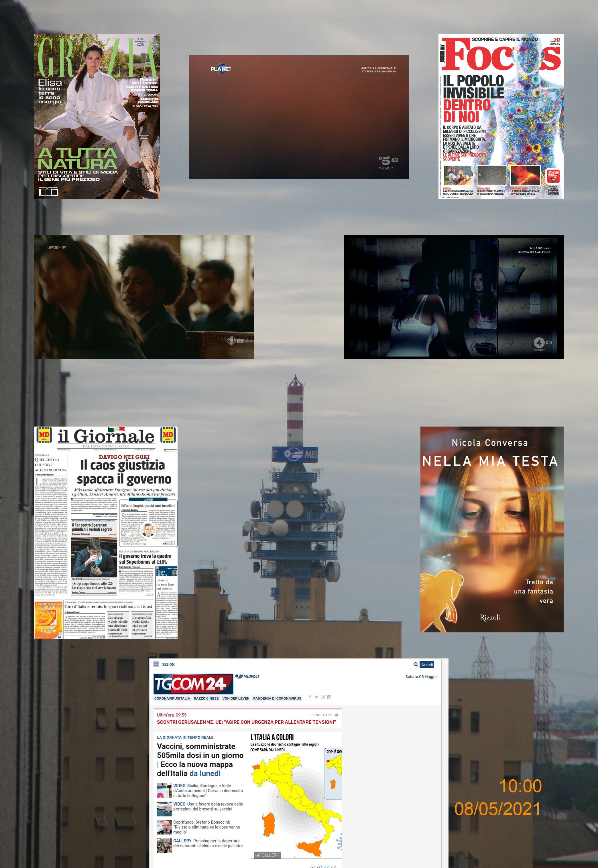Viewport: 598px width, 868px height.
Task: Click the Italia 1 HD logo on Legacies screenshot
Action: pyautogui.click(x=235, y=341)
